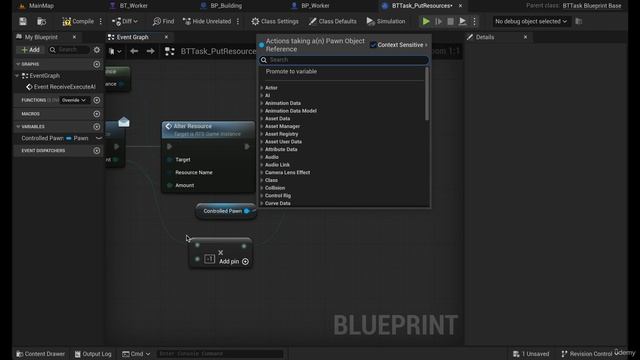640x360 pixels.
Task: Navigate back in graph history
Action: tap(134, 51)
